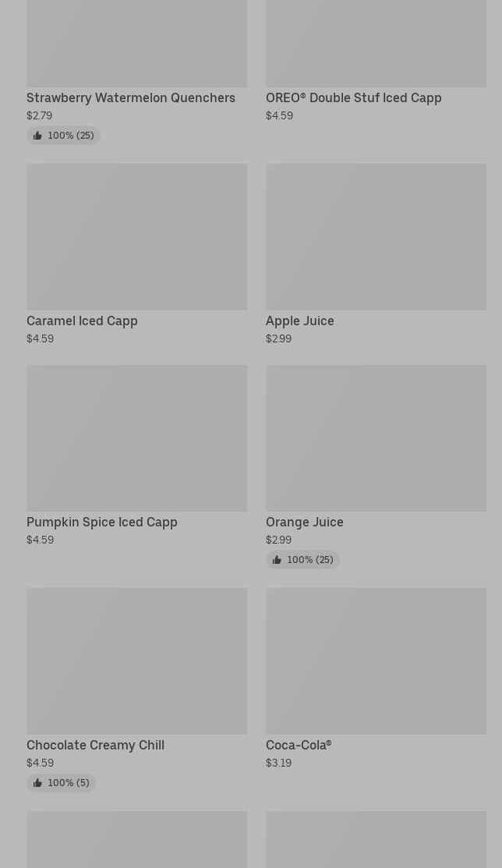The height and width of the screenshot is (868, 502).
Task: Click the Orange Juice product image
Action: pyautogui.click(x=376, y=438)
